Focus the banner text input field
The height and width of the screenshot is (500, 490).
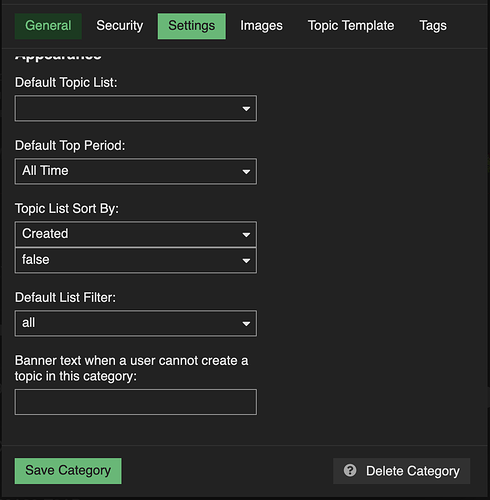[x=136, y=402]
